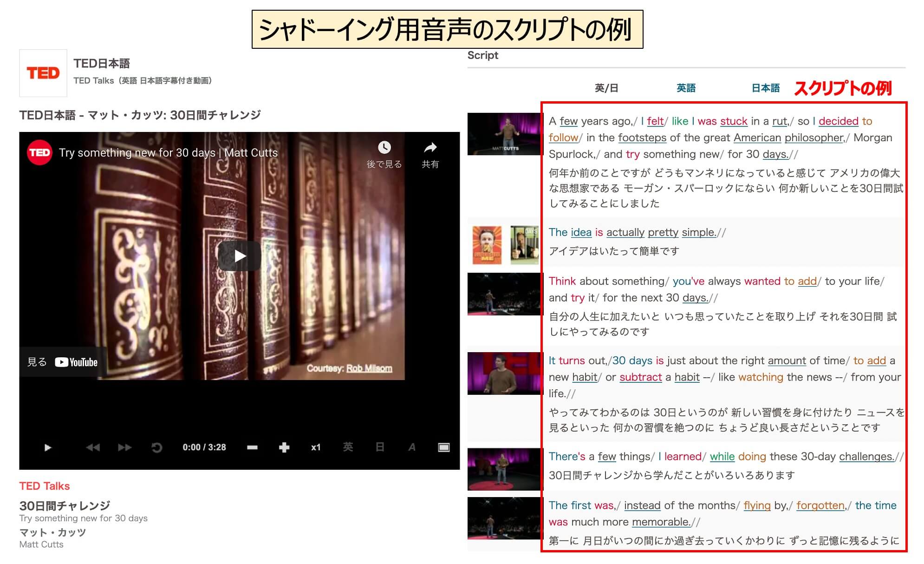Screen dimensions: 924x564
Task: Increase playback speed with plus icon
Action: click(284, 447)
